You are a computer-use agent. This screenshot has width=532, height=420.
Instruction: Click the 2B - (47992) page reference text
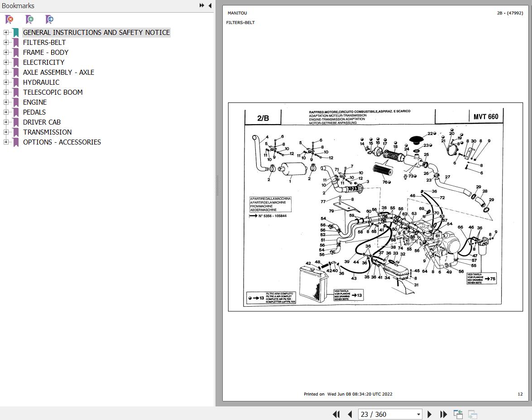[510, 13]
